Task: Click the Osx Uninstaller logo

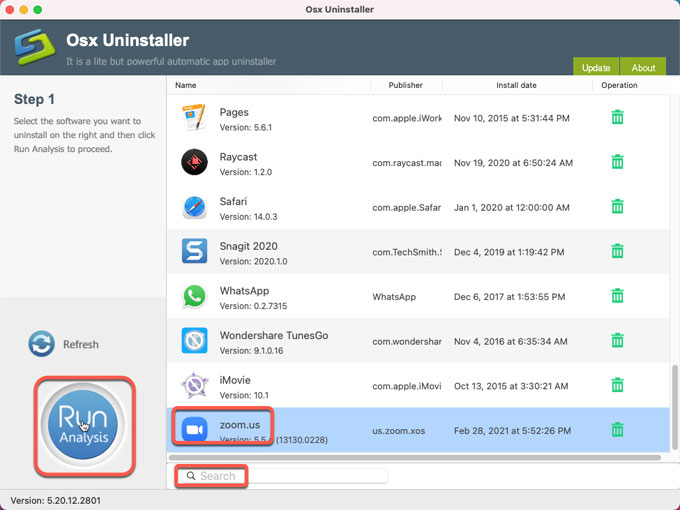Action: coord(34,47)
